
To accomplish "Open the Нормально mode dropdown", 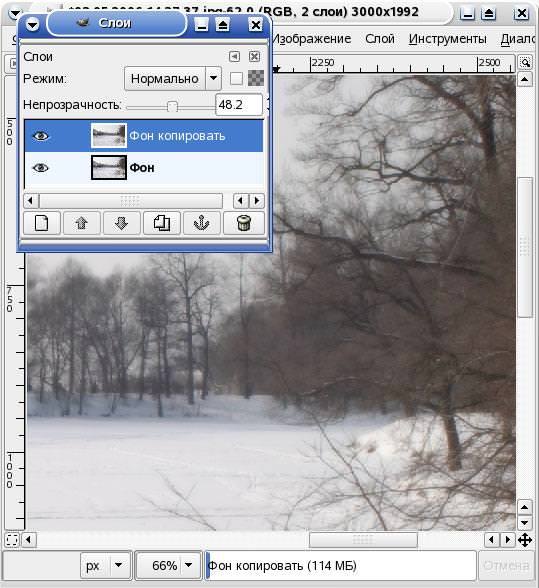I will [173, 78].
